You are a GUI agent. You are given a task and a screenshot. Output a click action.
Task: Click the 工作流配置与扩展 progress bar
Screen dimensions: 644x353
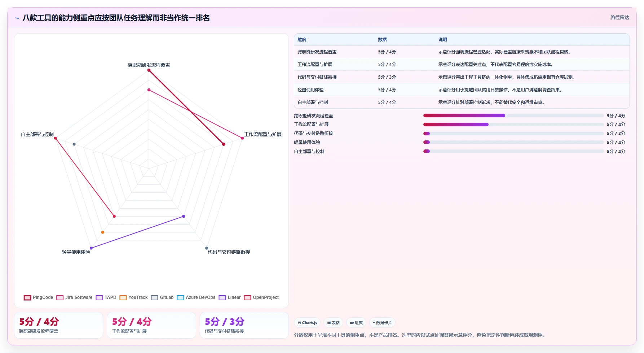[x=513, y=125]
